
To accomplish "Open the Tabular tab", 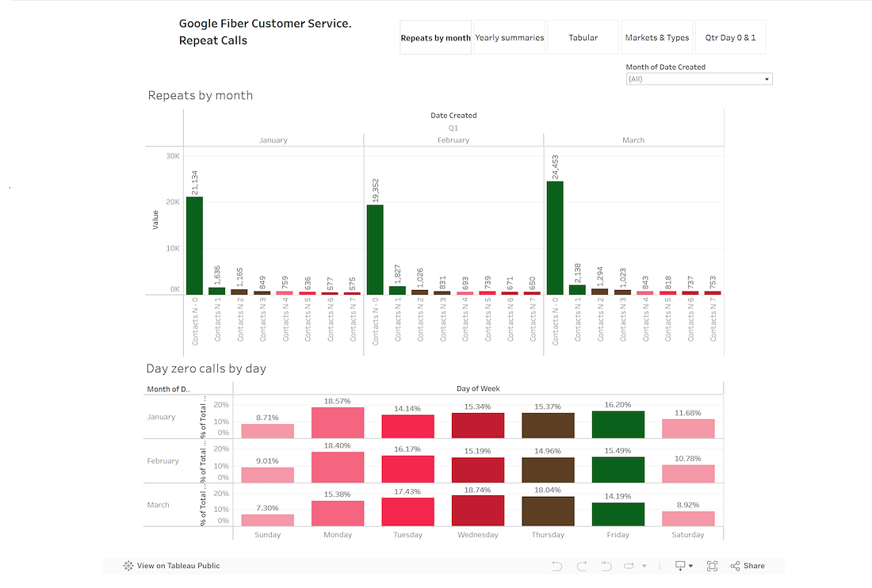I will tap(583, 37).
